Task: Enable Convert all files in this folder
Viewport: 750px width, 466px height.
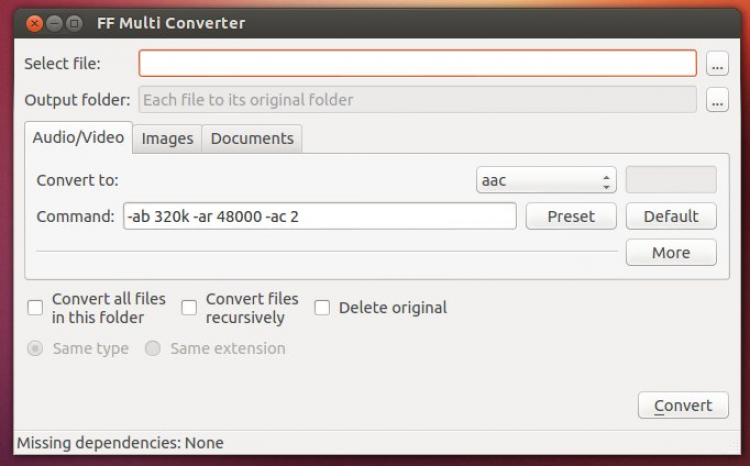Action: (36, 308)
